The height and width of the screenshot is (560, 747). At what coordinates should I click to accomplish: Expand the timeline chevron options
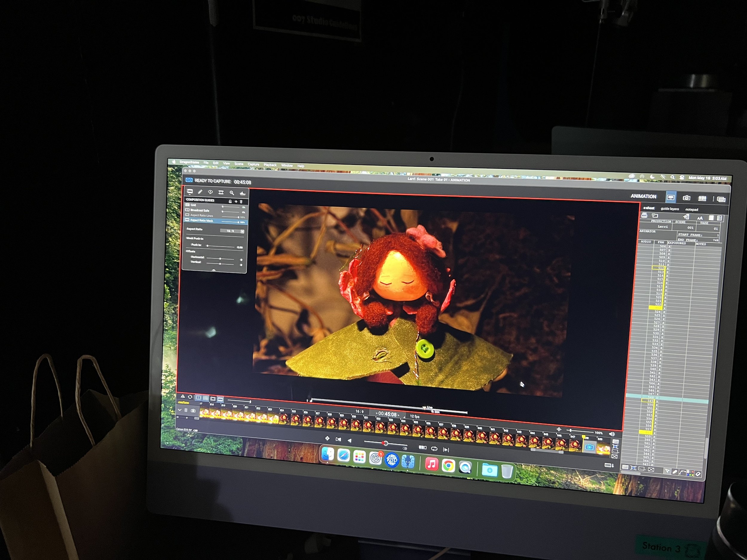click(x=180, y=410)
